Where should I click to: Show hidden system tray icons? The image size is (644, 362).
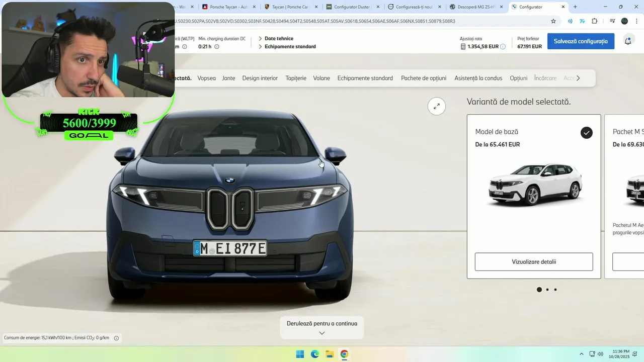[582, 354]
